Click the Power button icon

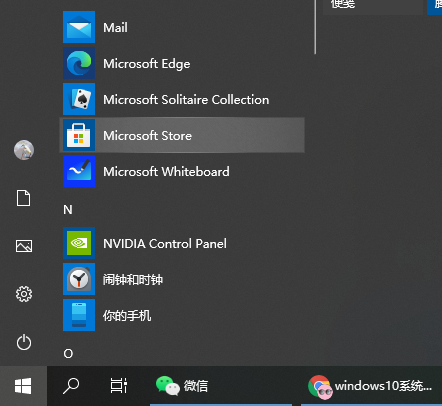(24, 342)
